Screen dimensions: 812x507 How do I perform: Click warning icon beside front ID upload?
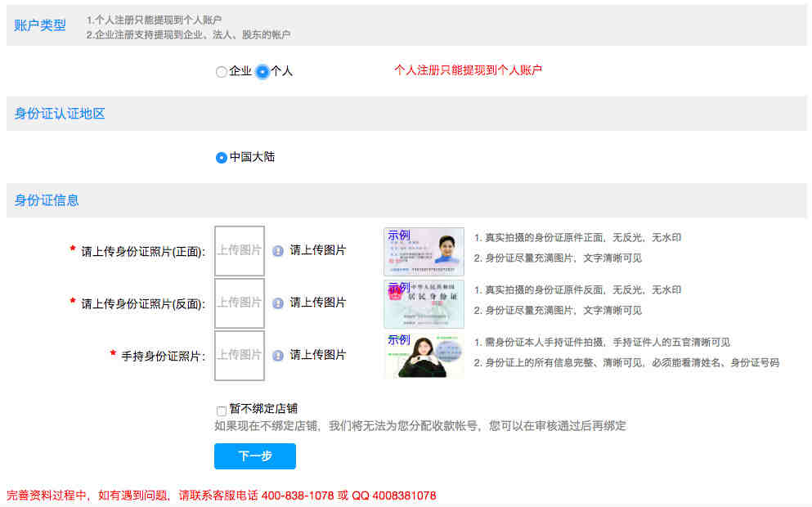tap(278, 251)
